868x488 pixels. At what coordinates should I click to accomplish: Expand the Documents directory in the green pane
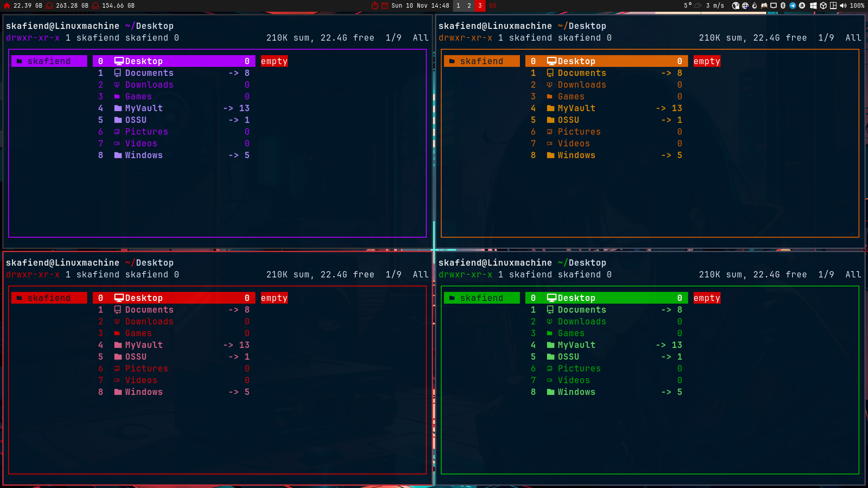[582, 310]
